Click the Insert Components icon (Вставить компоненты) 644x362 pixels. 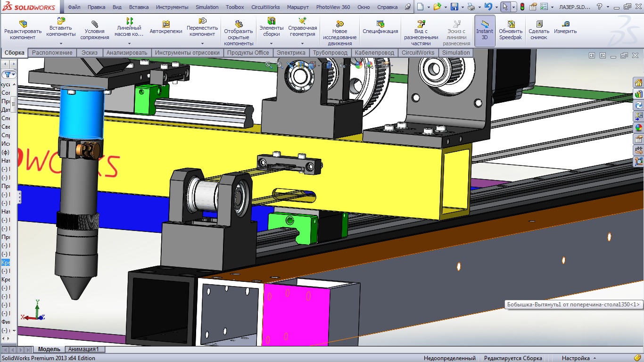tap(62, 22)
